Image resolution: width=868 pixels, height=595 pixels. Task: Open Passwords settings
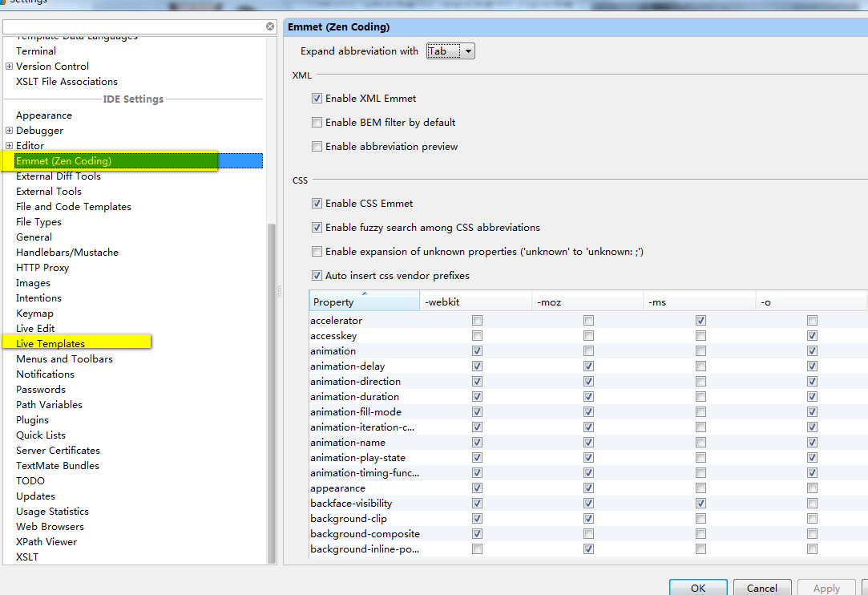41,390
